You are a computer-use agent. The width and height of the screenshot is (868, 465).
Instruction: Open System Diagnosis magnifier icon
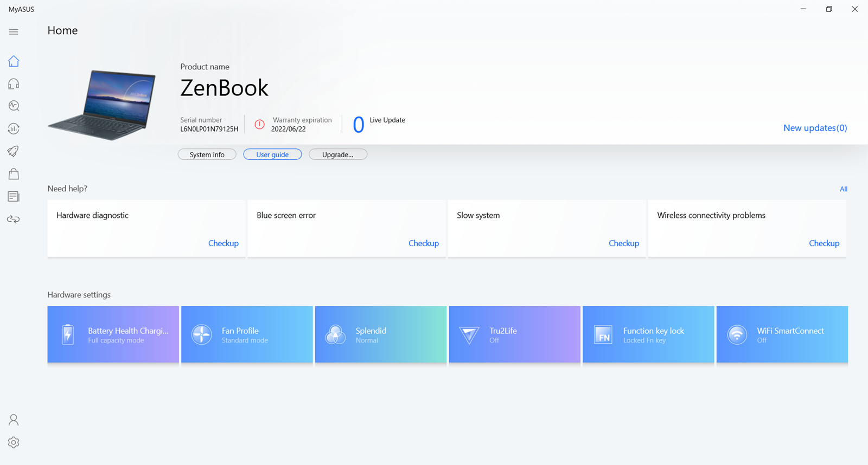(14, 106)
